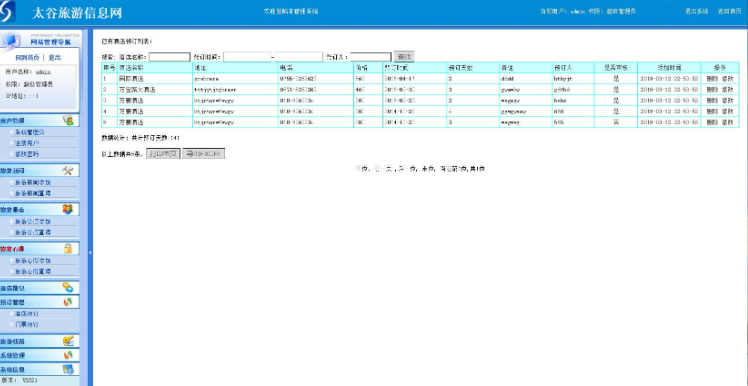Click the 电话 column header
Screen dimensions: 748x386
(316, 68)
